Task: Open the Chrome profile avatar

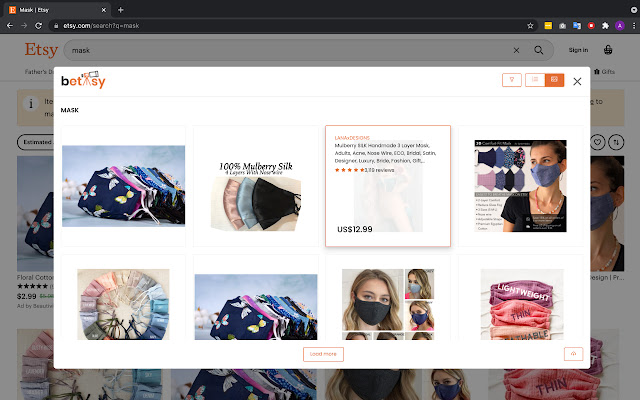Action: [x=620, y=25]
